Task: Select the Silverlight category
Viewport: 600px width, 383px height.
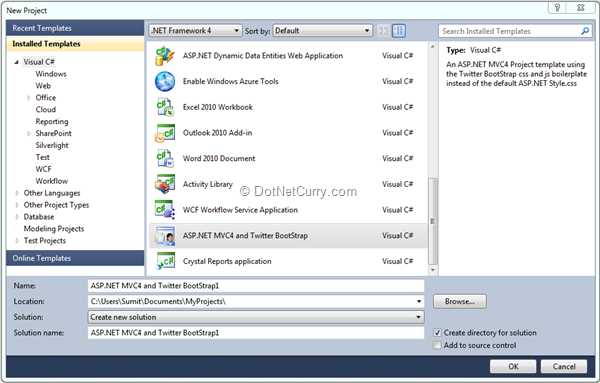Action: tap(52, 145)
